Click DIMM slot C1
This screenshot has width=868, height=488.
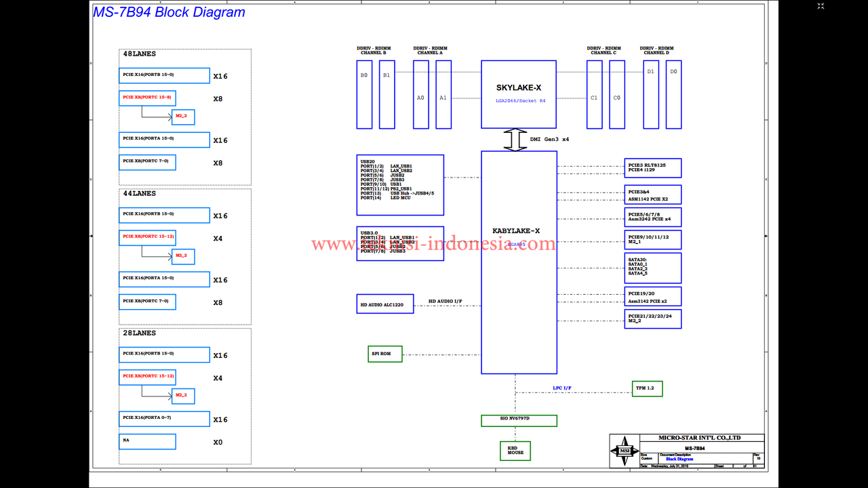(x=594, y=95)
